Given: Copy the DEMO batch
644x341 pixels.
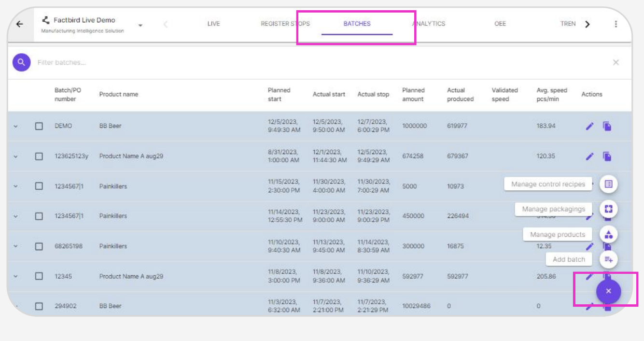Looking at the screenshot, I should click(x=607, y=126).
